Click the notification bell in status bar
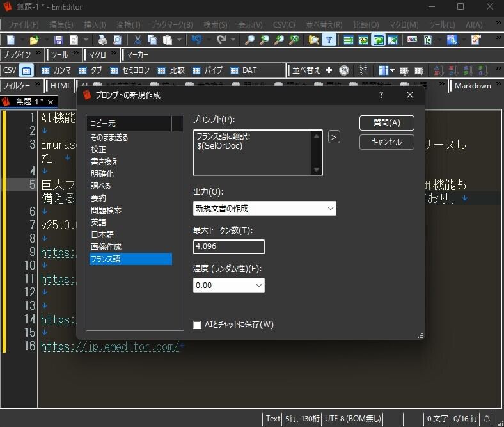 click(x=487, y=419)
